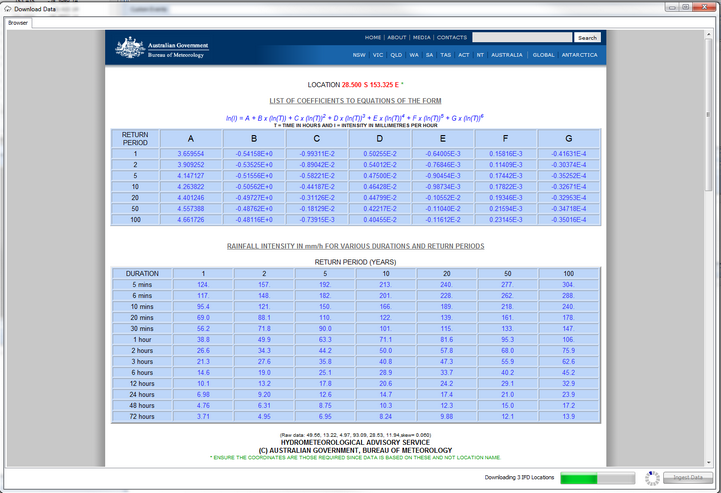Open the ANTARCTICA navigation link
Viewport: 721px width, 493px height.
[x=579, y=55]
